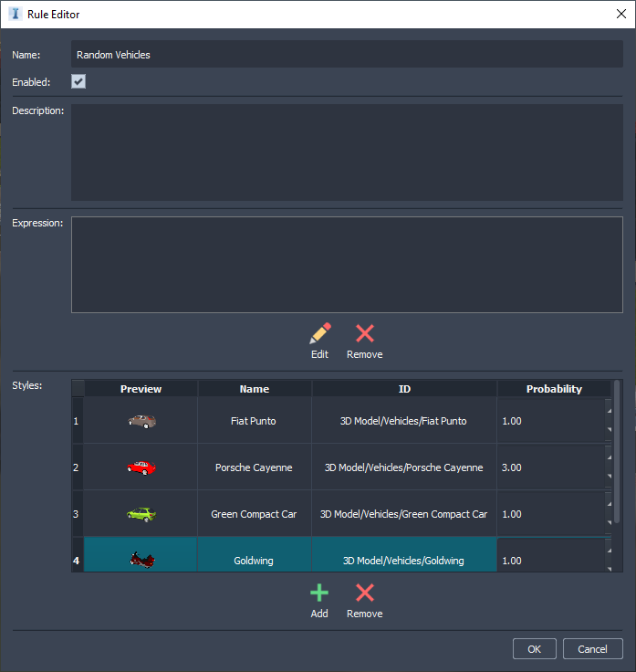This screenshot has width=636, height=672.
Task: Click the Edit pencil icon under Expression
Action: point(320,334)
